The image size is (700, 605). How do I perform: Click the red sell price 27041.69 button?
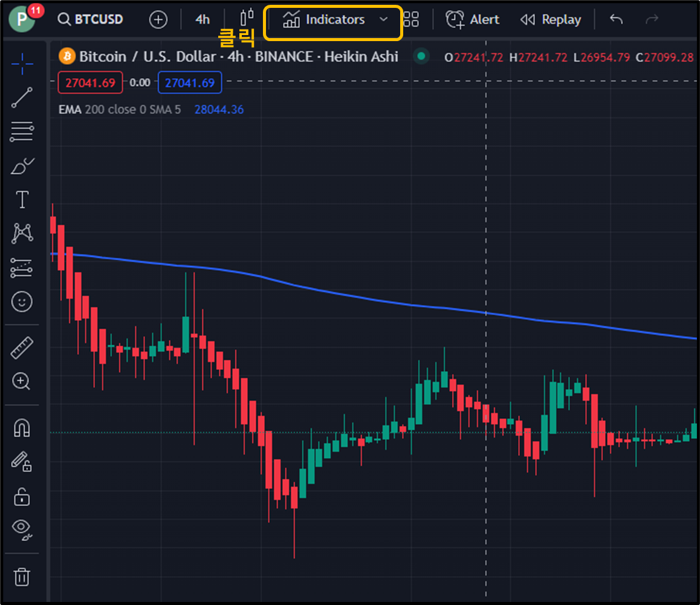pos(90,83)
